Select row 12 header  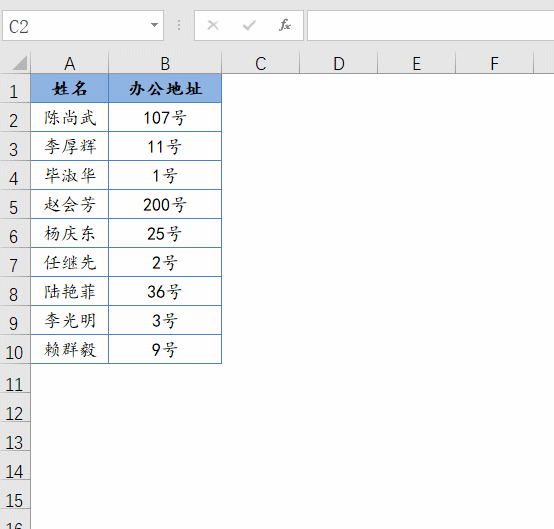click(15, 407)
